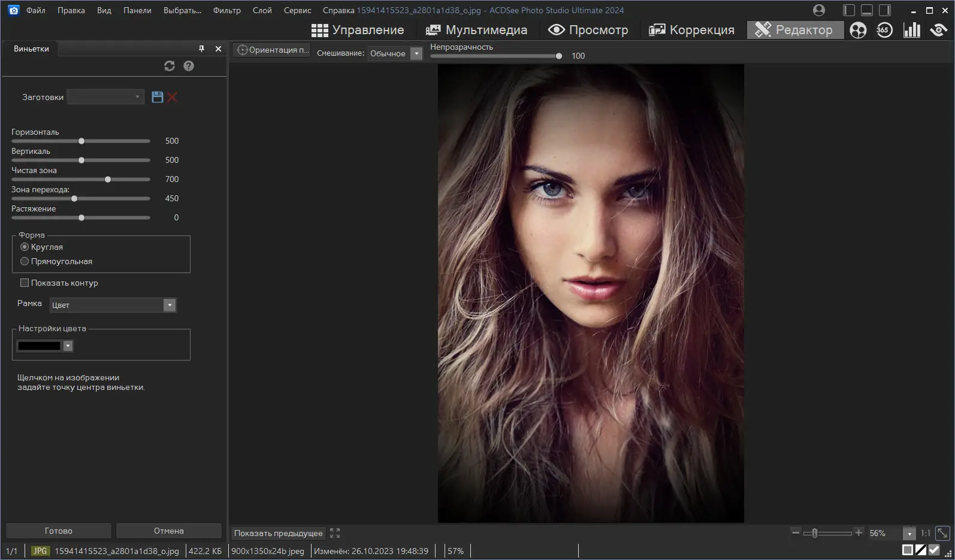This screenshot has height=560, width=955.
Task: Select the Прямоугольная shape option
Action: click(x=25, y=261)
